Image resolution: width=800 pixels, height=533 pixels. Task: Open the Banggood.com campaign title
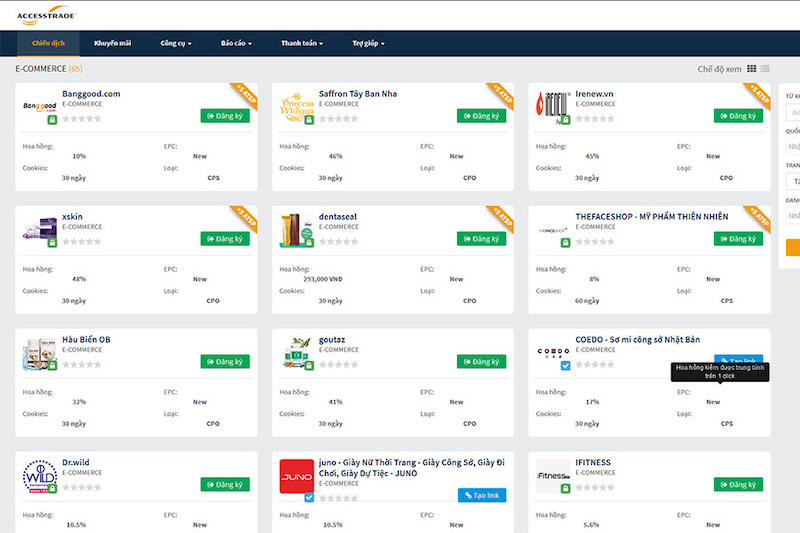pos(91,94)
